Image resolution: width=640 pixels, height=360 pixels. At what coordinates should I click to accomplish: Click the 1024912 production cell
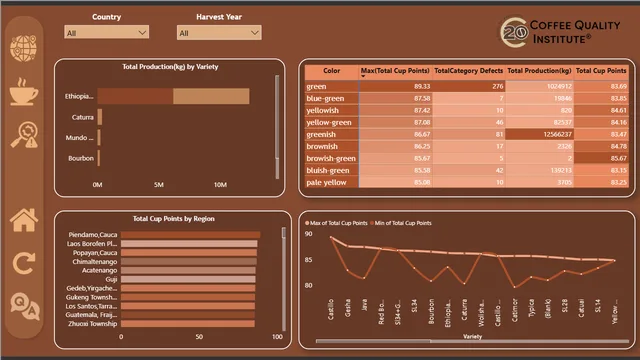(x=539, y=87)
